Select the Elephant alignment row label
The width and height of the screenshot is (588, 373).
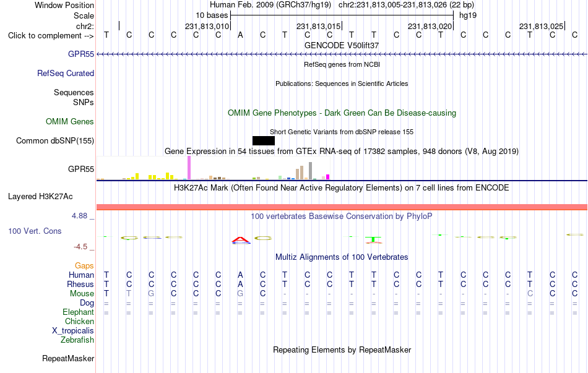[79, 312]
